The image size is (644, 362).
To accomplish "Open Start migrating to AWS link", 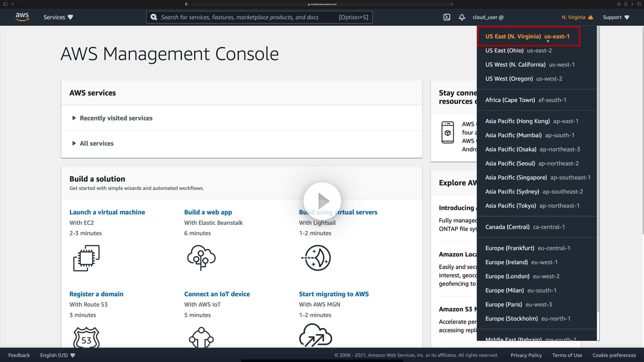I will click(x=334, y=294).
